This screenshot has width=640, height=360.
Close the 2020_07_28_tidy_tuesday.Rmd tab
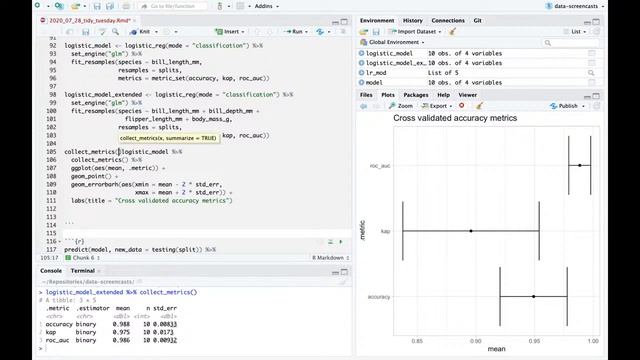(134, 20)
